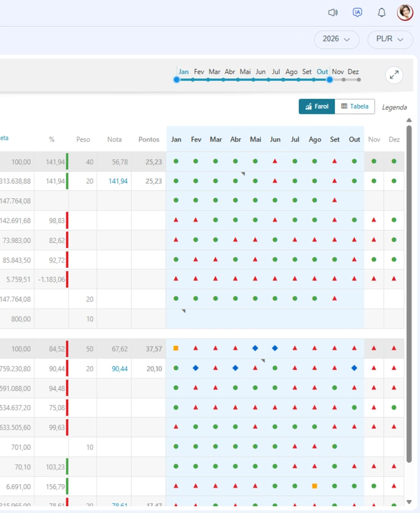Click the orange square in Jan of the 84,52 row
This screenshot has width=420, height=513.
[x=176, y=348]
